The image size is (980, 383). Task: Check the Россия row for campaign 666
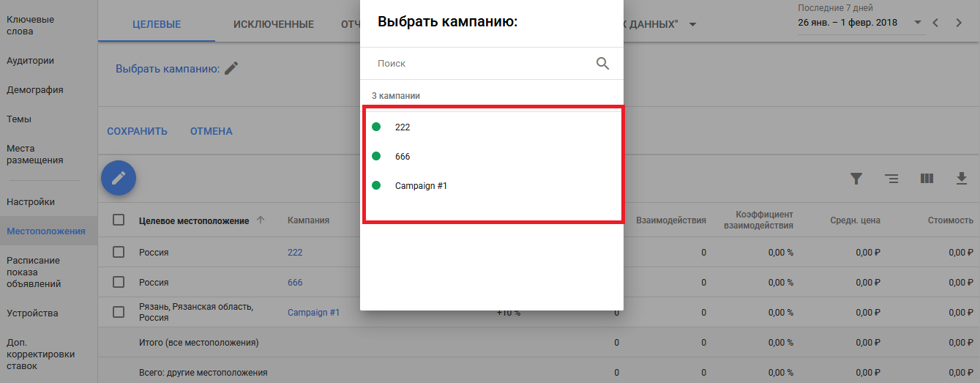pos(119,282)
